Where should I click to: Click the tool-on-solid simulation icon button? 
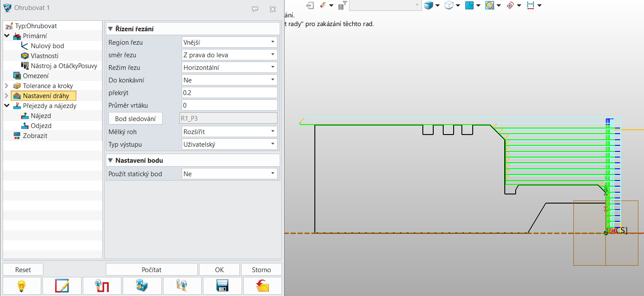click(x=142, y=286)
